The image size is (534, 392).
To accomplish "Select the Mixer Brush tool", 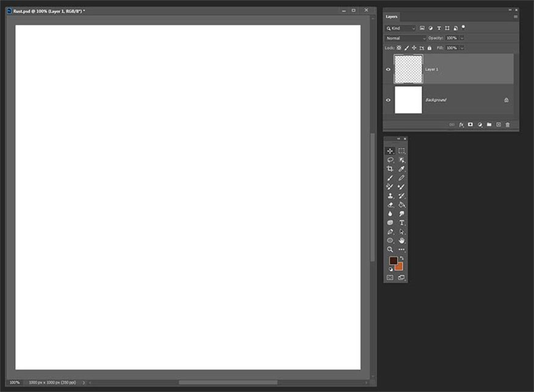I will click(x=402, y=187).
